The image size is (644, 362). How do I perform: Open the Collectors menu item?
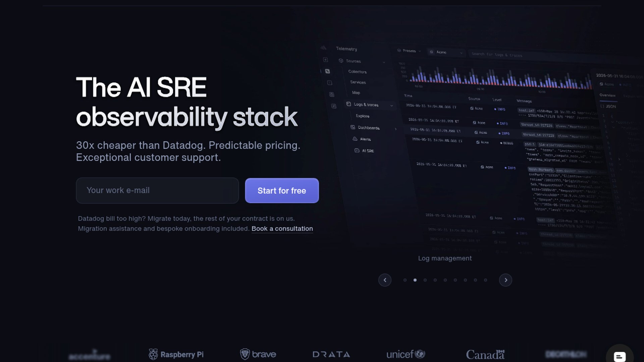357,72
